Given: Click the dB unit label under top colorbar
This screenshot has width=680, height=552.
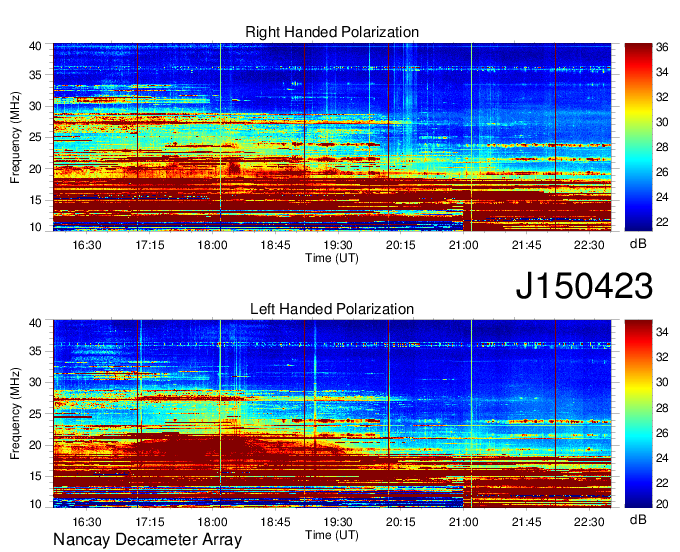Looking at the screenshot, I should pos(638,244).
